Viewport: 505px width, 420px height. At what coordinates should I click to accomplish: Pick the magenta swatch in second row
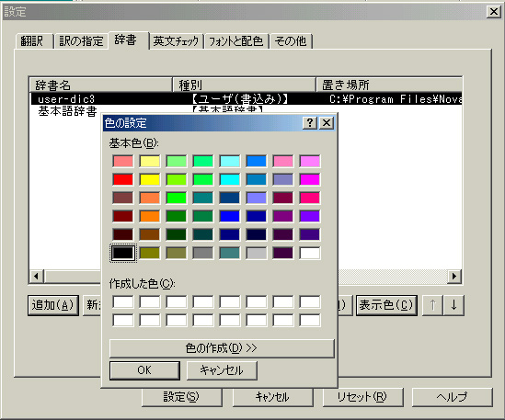[309, 179]
